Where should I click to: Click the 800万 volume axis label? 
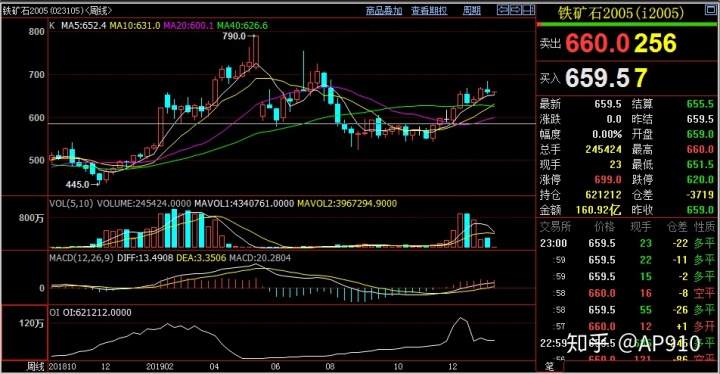point(31,218)
